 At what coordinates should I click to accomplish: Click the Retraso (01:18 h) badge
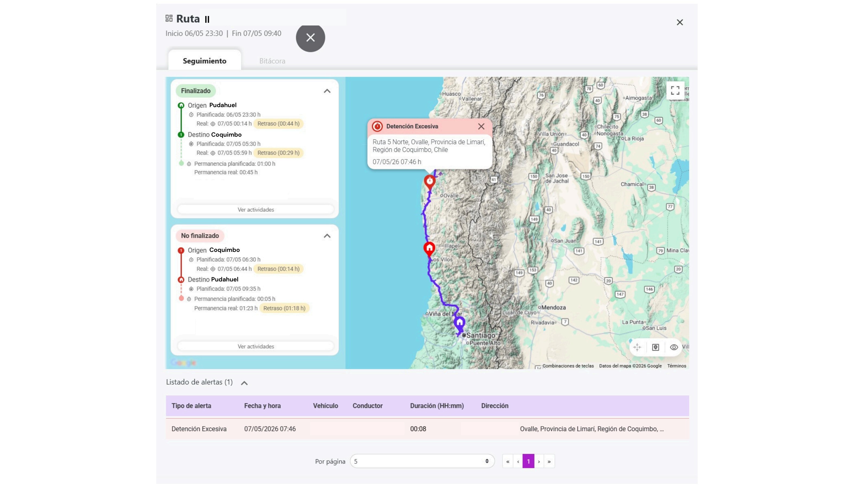[284, 308]
